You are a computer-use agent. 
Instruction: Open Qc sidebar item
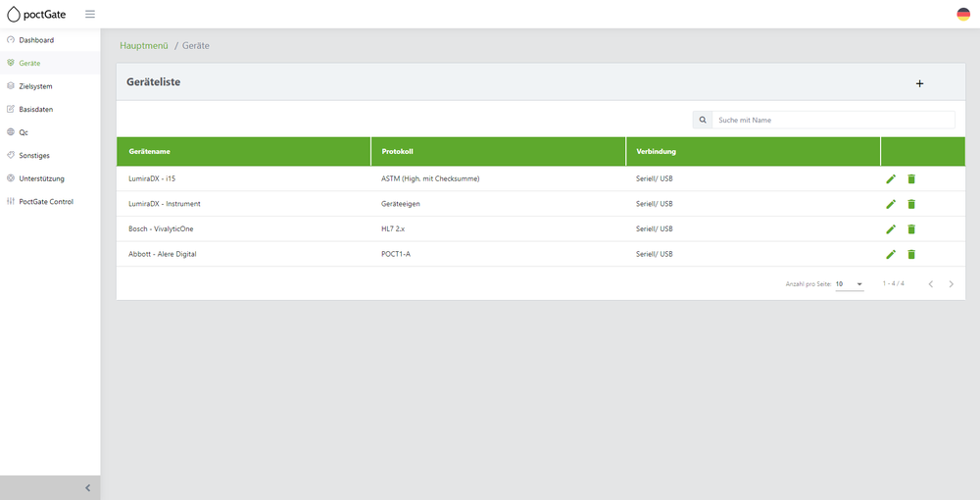coord(50,132)
